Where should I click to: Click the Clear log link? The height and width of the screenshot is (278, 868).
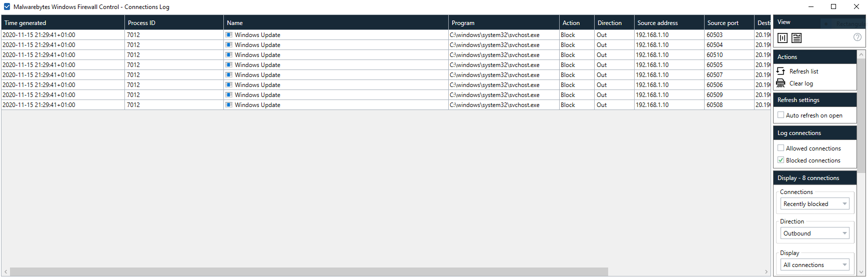[x=801, y=83]
